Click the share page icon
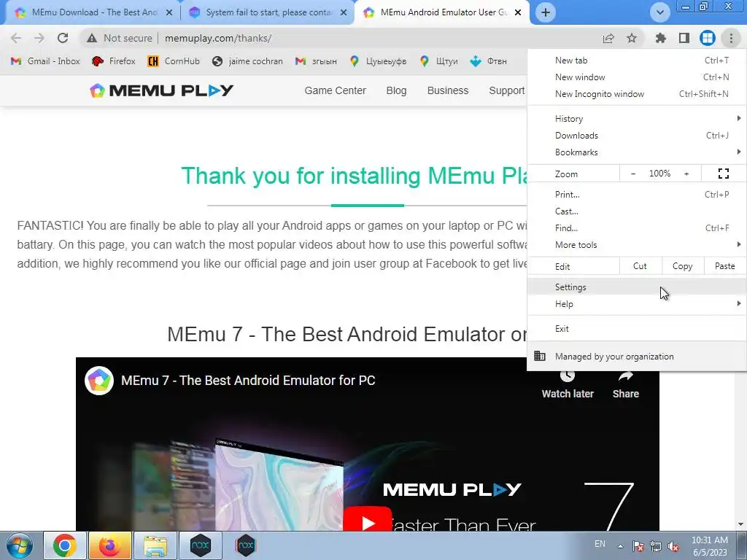This screenshot has width=747, height=560. pos(608,38)
